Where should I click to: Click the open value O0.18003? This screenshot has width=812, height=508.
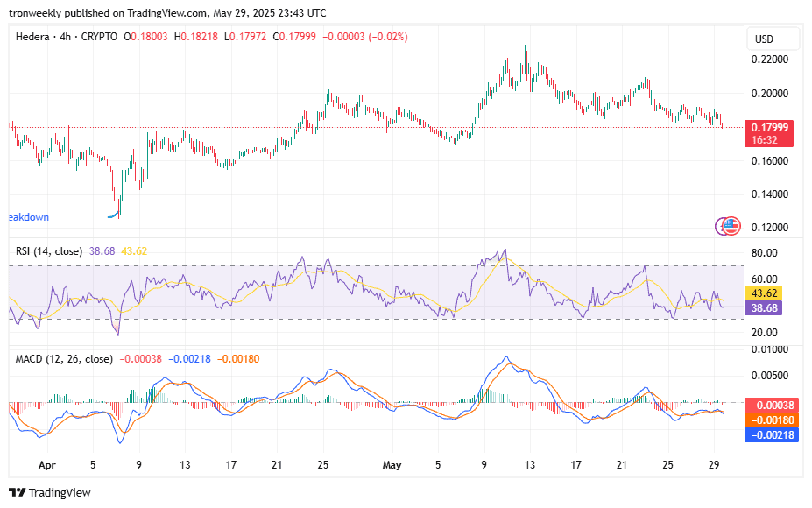tap(145, 37)
